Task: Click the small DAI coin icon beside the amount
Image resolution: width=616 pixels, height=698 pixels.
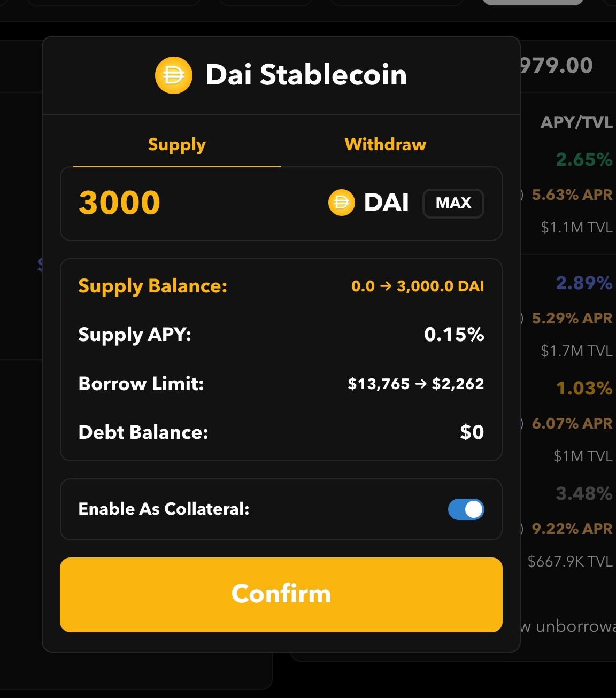Action: [x=341, y=203]
